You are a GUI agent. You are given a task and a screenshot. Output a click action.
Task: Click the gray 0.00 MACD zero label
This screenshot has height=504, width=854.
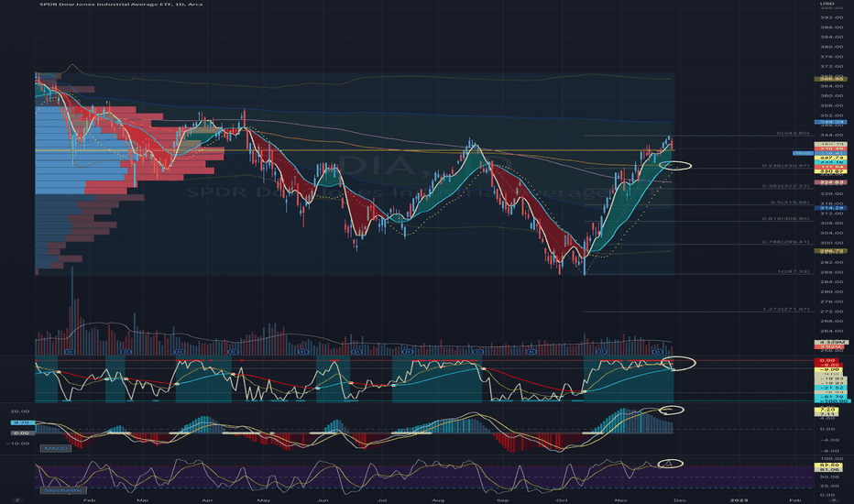[22, 433]
